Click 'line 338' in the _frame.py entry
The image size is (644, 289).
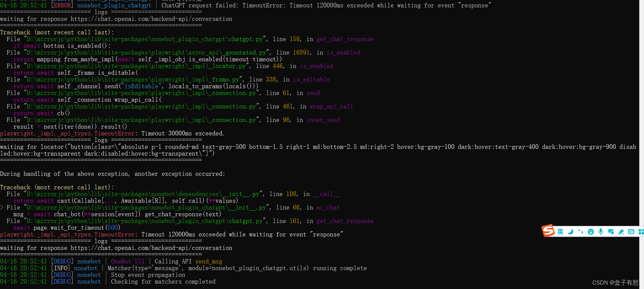(263, 79)
